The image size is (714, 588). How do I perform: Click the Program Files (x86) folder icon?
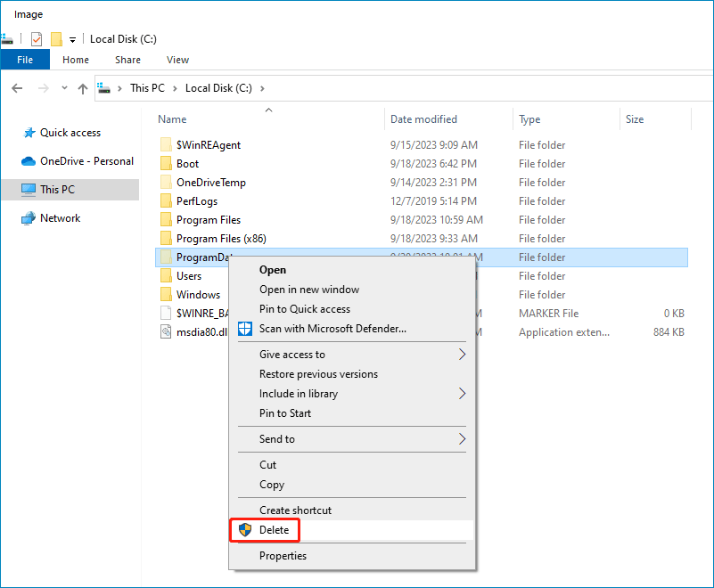[x=166, y=238]
